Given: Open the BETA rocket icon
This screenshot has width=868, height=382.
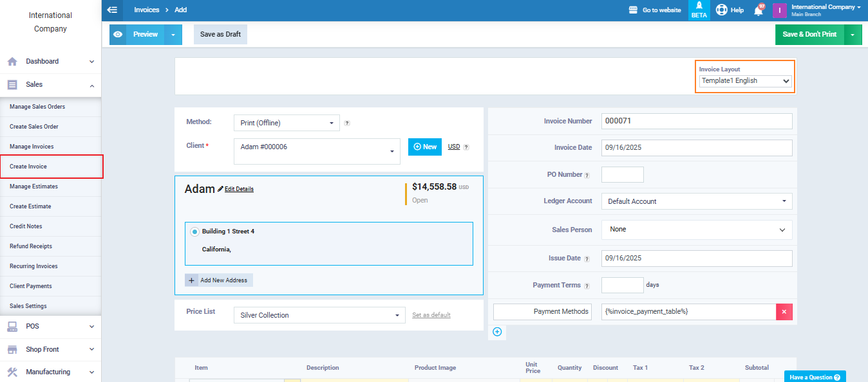Looking at the screenshot, I should [699, 6].
